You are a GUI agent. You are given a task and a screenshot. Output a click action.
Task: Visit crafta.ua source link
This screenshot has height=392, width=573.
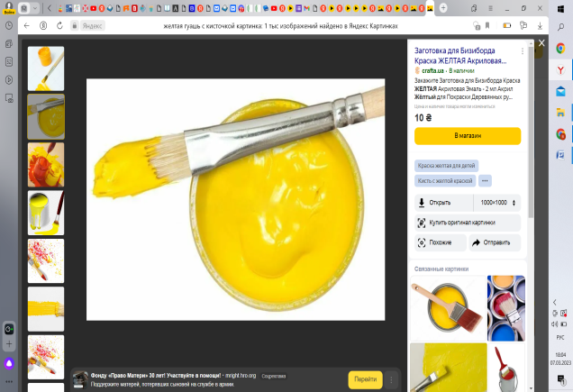click(432, 70)
